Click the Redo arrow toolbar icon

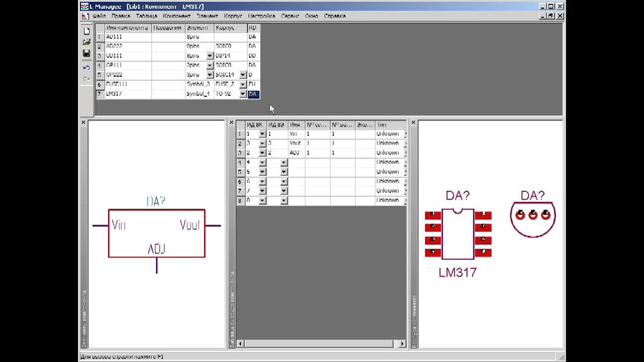click(x=87, y=79)
